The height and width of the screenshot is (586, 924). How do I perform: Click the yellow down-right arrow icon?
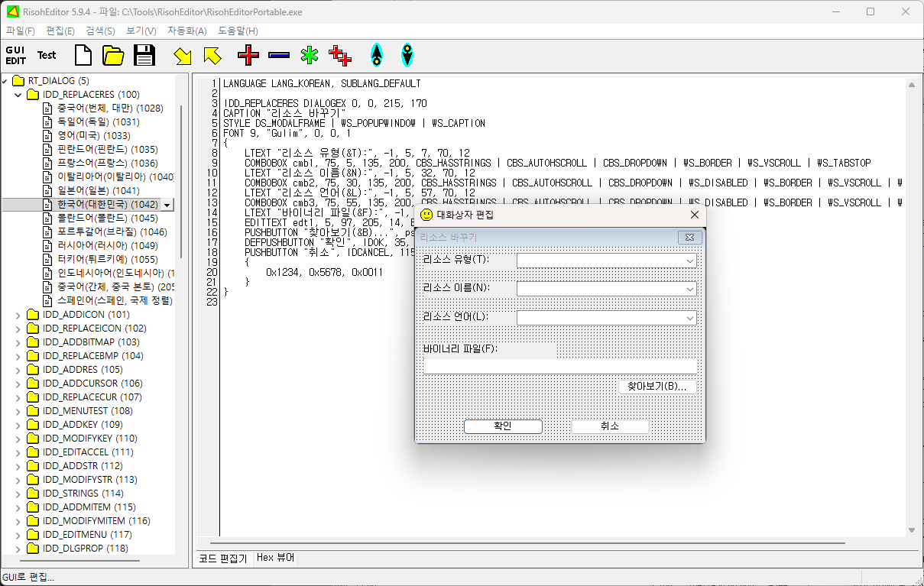tap(183, 55)
